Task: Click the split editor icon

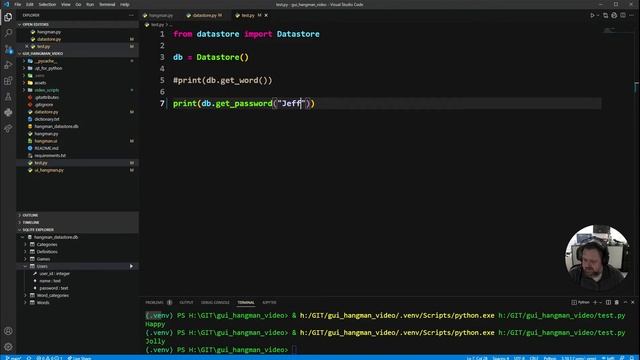Action: [623, 16]
